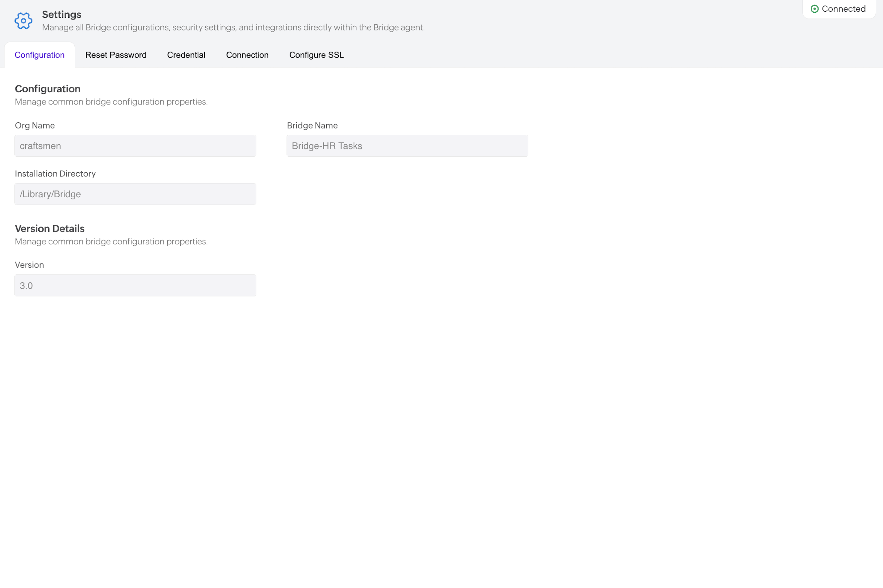Click the Configuration section heading
This screenshot has width=883, height=588.
[x=48, y=89]
